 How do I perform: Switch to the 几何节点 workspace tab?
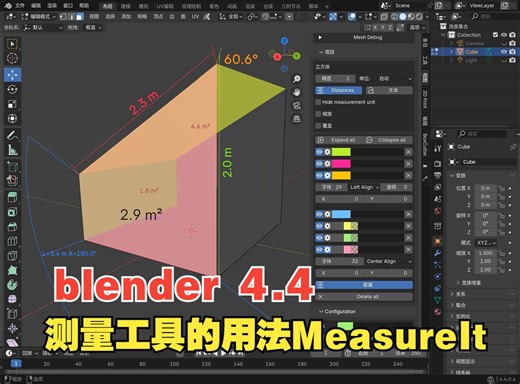click(x=291, y=6)
